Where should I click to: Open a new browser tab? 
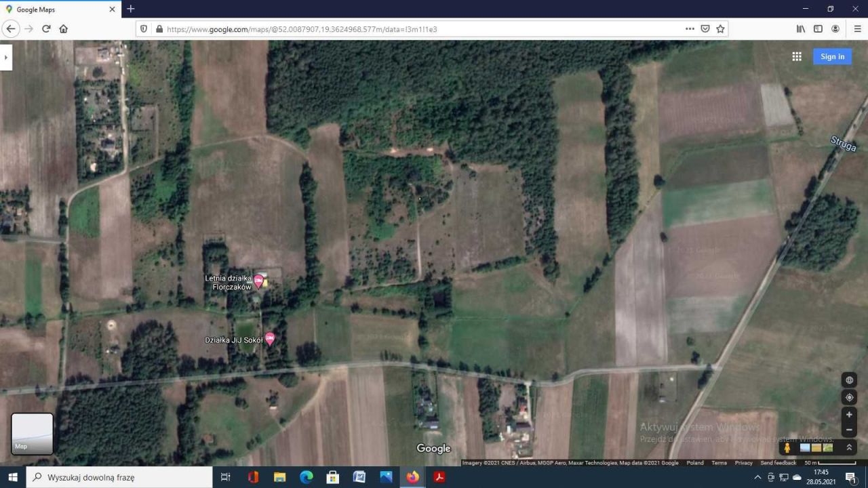[x=130, y=9]
